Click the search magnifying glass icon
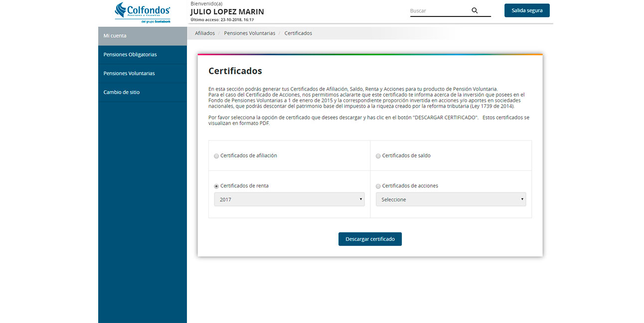This screenshot has height=323, width=644. [474, 10]
